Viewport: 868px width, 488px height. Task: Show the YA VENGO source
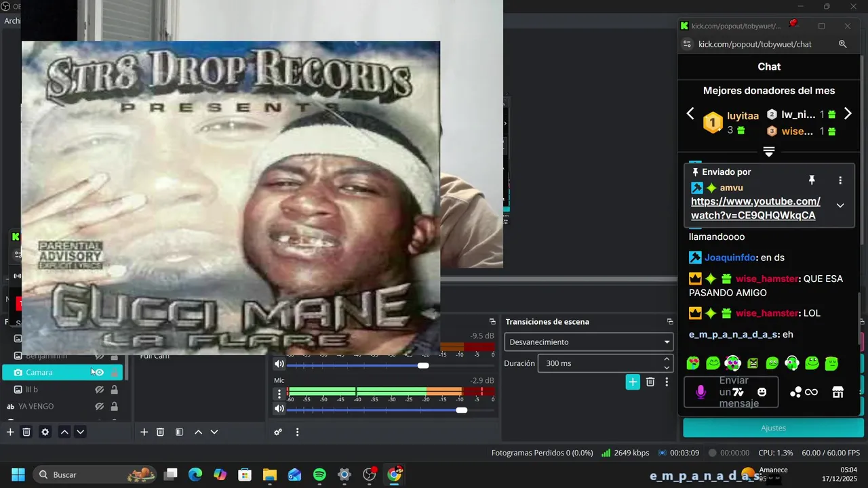(x=99, y=407)
